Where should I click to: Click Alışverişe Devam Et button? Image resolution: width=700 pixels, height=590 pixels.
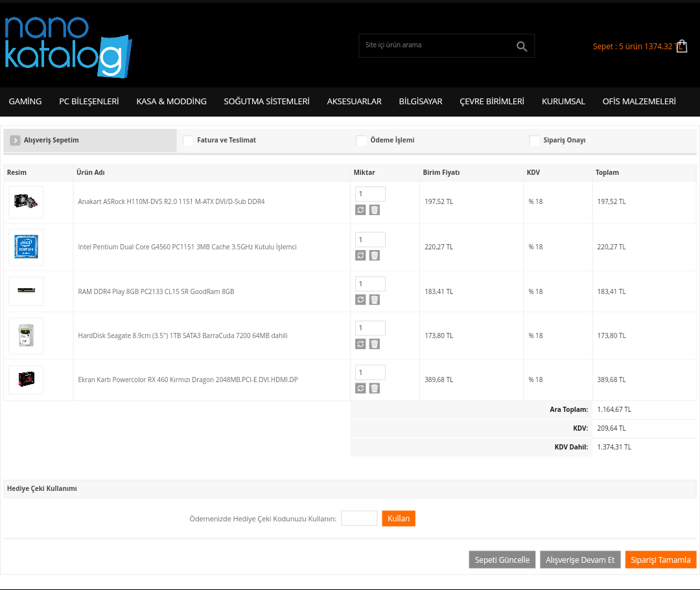pos(580,560)
